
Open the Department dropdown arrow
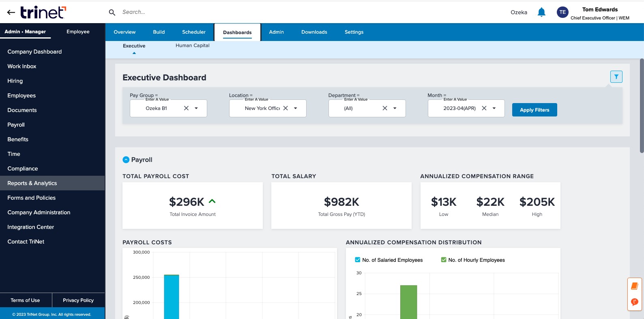click(x=395, y=108)
